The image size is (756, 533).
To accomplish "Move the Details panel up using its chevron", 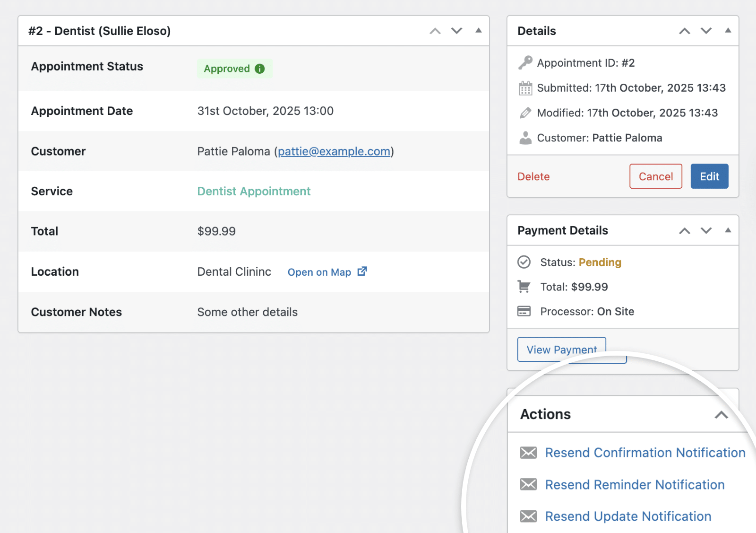I will point(684,31).
